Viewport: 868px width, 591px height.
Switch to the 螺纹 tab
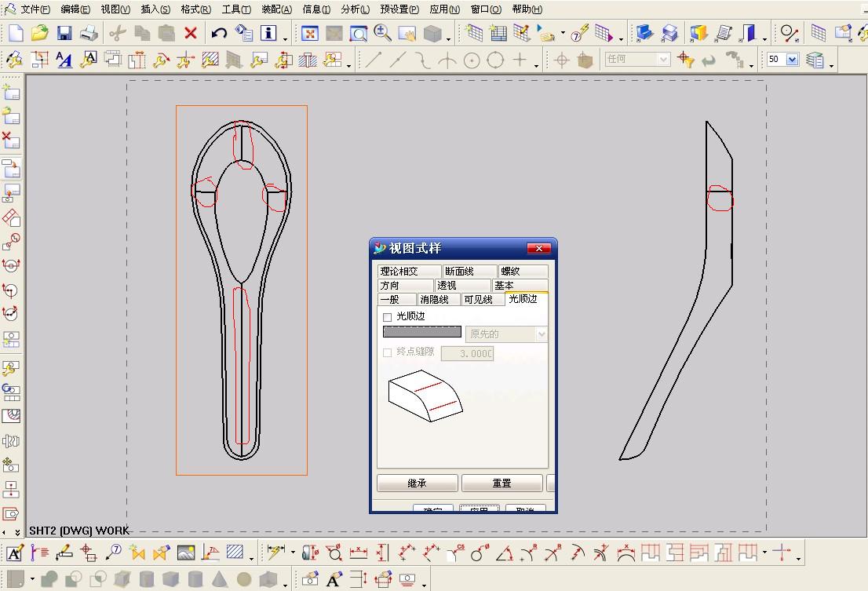[523, 271]
